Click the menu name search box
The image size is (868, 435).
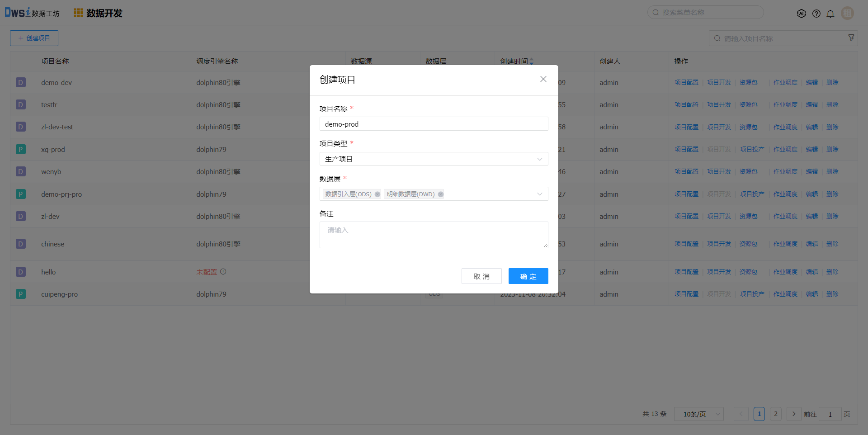(x=705, y=13)
